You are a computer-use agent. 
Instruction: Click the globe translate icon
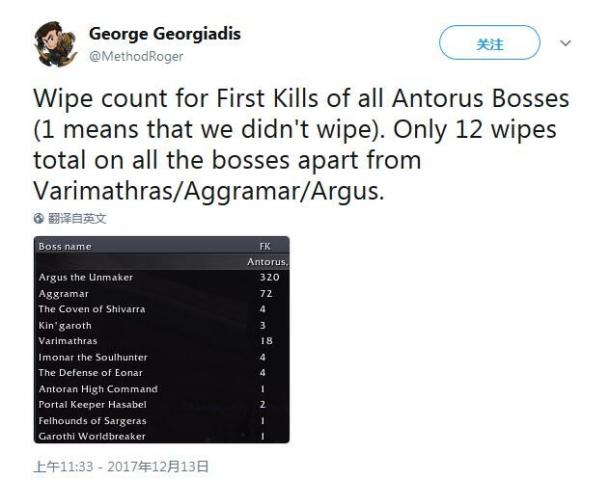[x=39, y=219]
